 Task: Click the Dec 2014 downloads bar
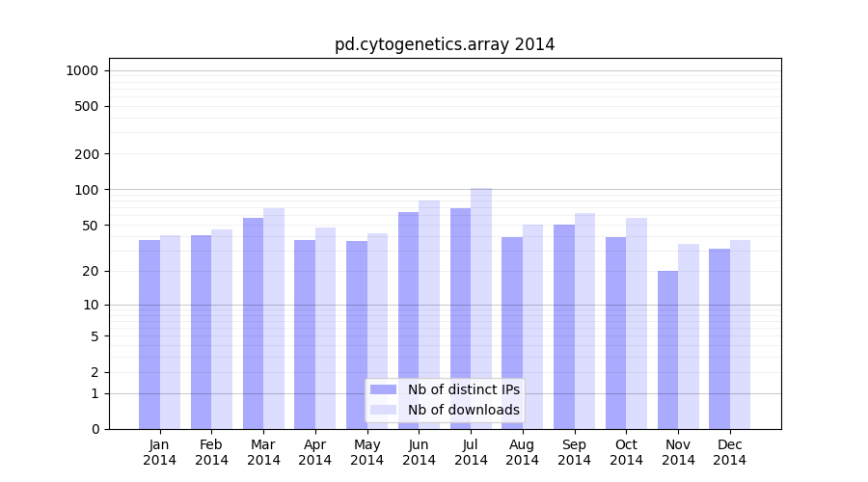pos(740,334)
